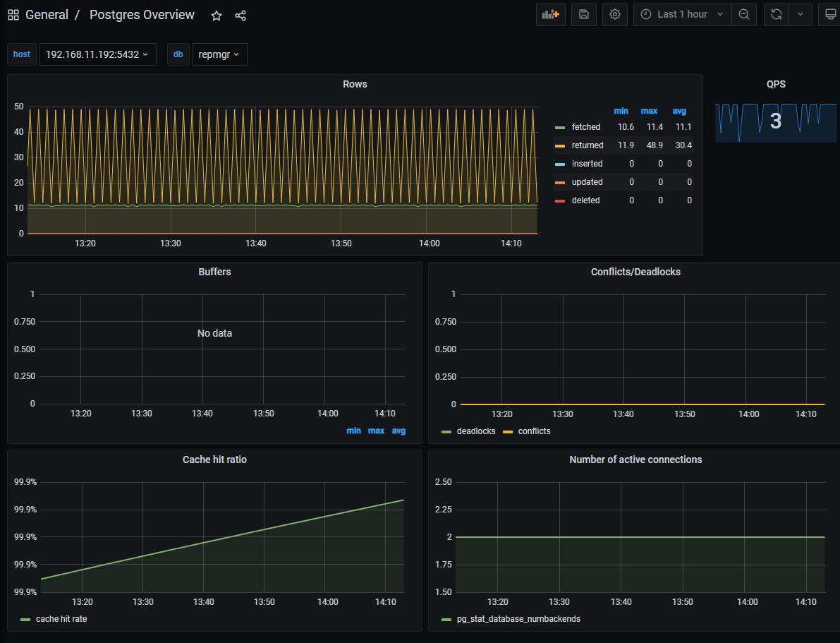Open the host variable dropdown
840x643 pixels.
pyautogui.click(x=97, y=54)
